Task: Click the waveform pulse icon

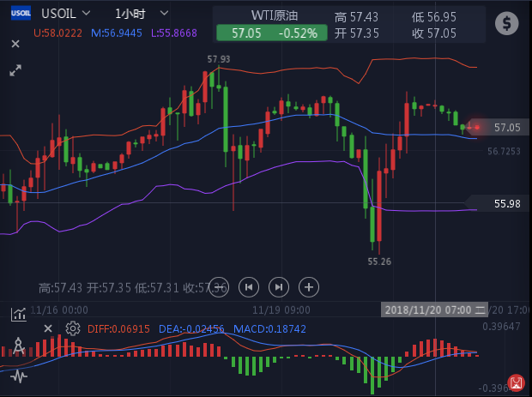Action: click(x=17, y=376)
